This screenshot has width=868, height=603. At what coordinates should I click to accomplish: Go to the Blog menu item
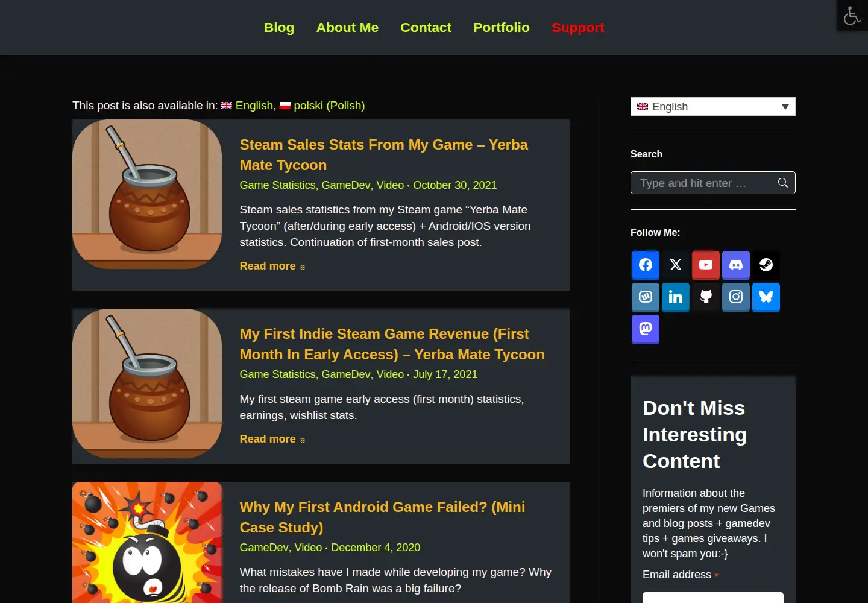pyautogui.click(x=279, y=28)
